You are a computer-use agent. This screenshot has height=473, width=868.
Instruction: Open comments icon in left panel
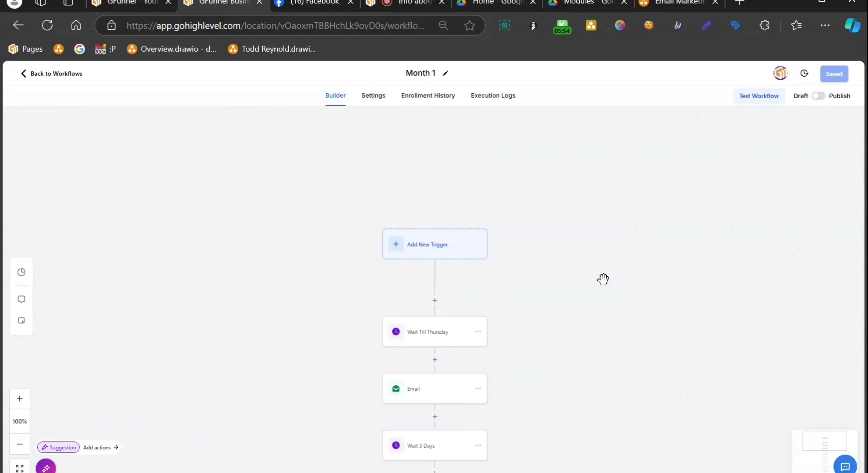pyautogui.click(x=21, y=299)
